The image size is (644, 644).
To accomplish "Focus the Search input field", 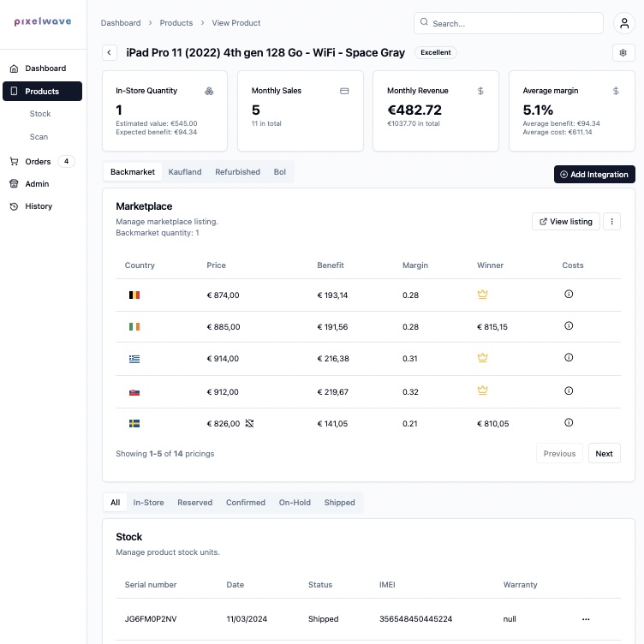I will click(509, 23).
